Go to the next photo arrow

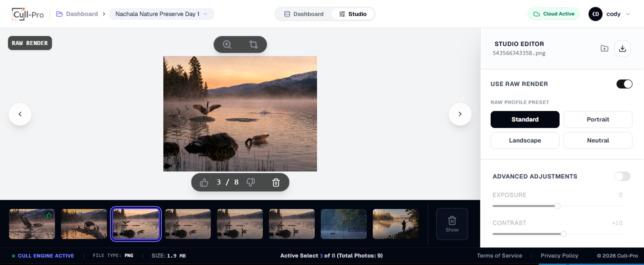[x=460, y=114]
